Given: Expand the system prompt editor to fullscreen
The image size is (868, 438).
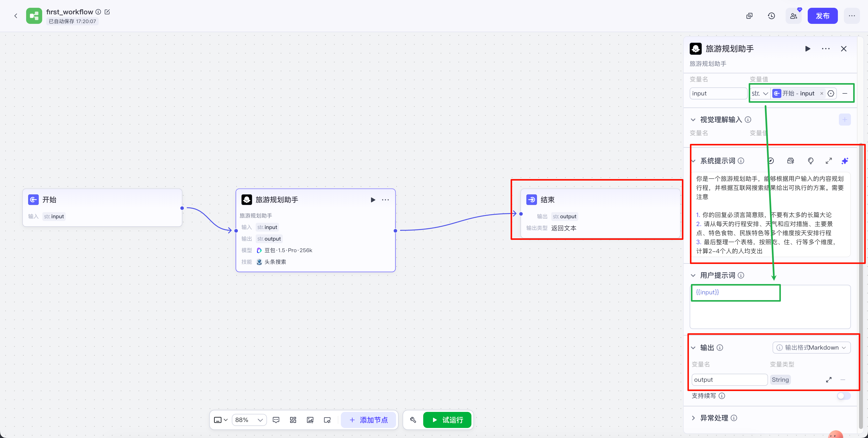Looking at the screenshot, I should pos(829,161).
